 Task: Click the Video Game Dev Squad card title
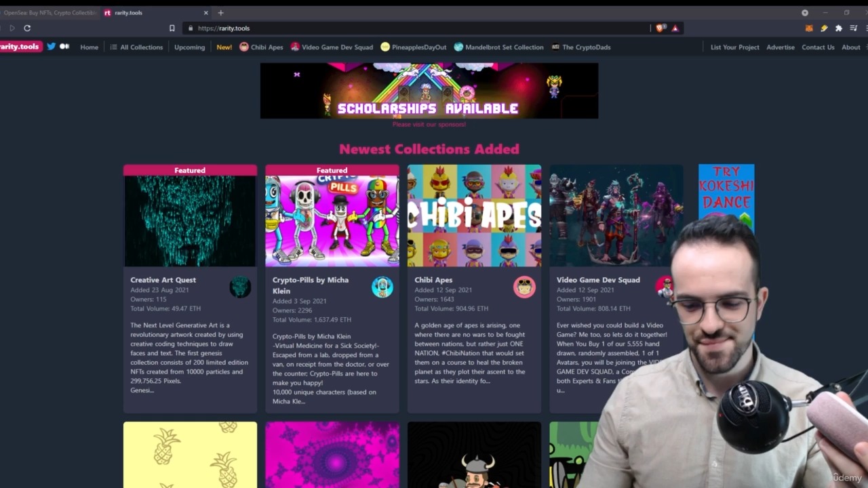pos(598,280)
